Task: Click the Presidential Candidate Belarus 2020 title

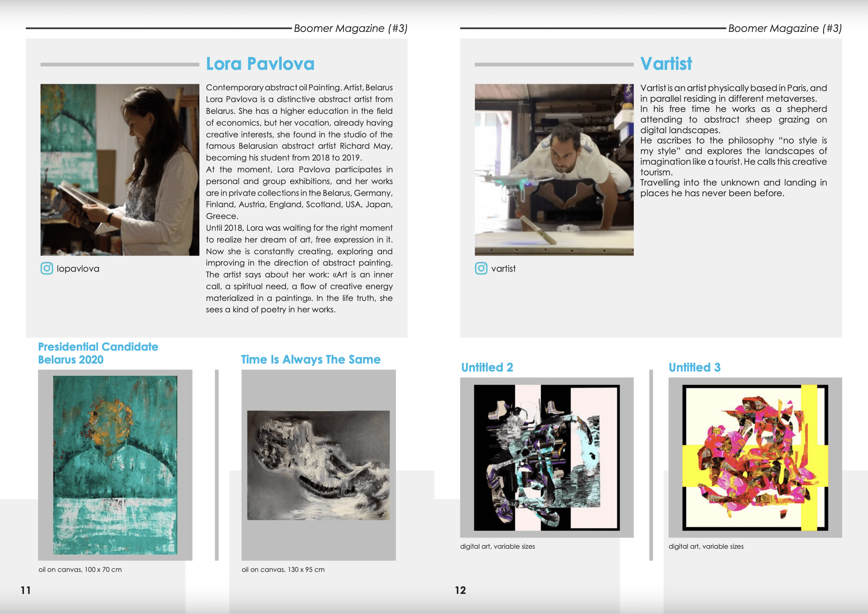Action: coord(98,353)
